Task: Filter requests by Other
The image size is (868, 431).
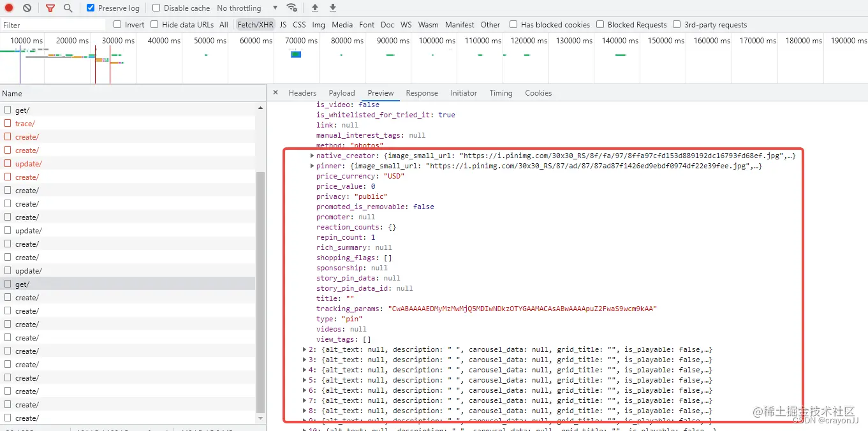Action: pyautogui.click(x=490, y=25)
